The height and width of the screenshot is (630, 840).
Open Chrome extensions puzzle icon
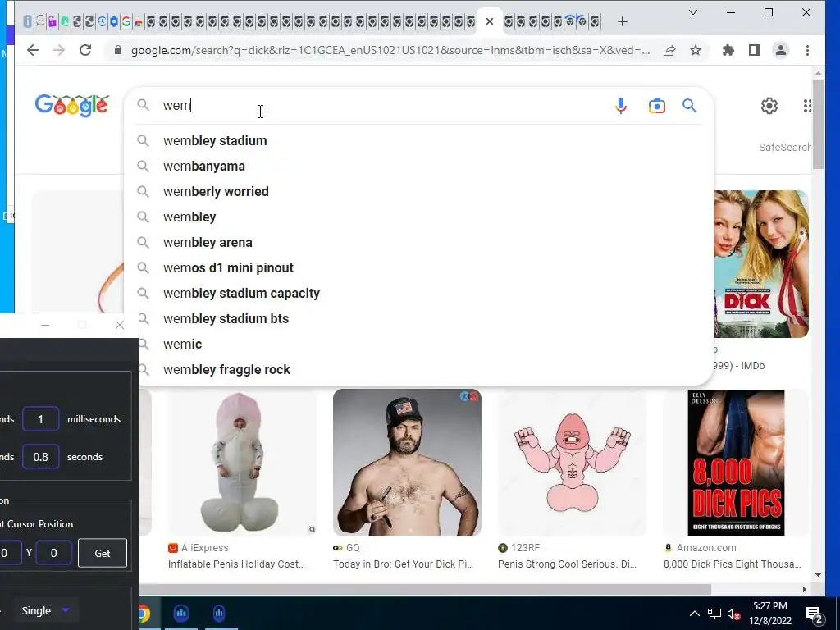(728, 50)
